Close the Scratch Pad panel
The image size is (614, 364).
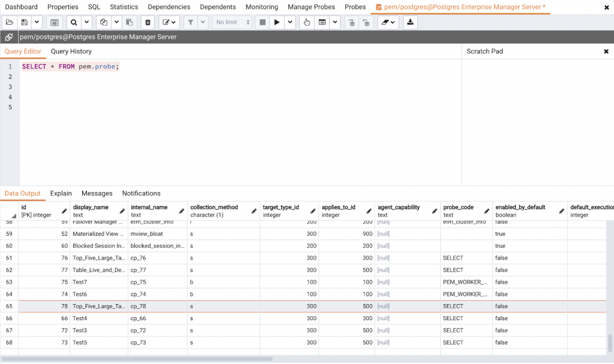click(606, 52)
